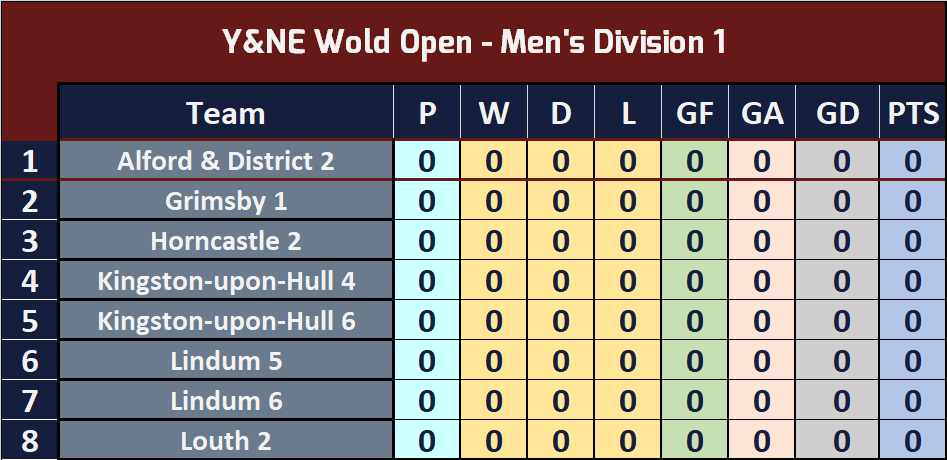Screen dimensions: 947x460
Task: Click the Louth 2 team cell
Action: [x=226, y=440]
